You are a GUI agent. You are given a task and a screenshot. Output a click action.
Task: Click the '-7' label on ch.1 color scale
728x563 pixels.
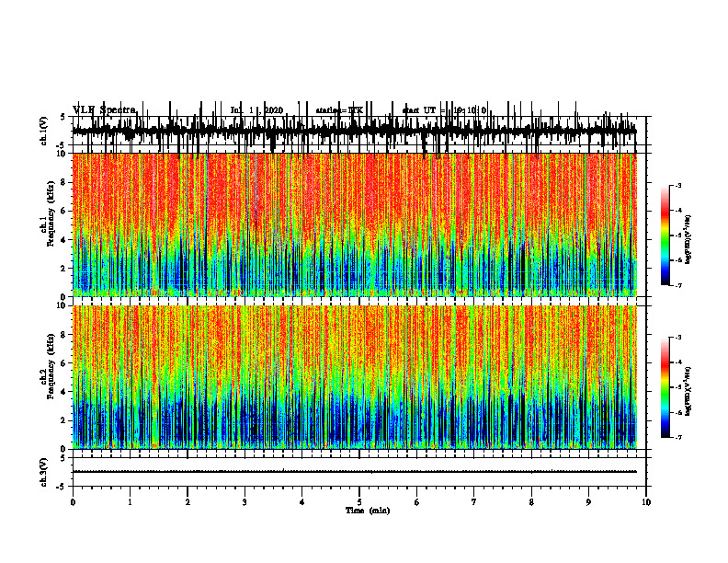click(678, 285)
